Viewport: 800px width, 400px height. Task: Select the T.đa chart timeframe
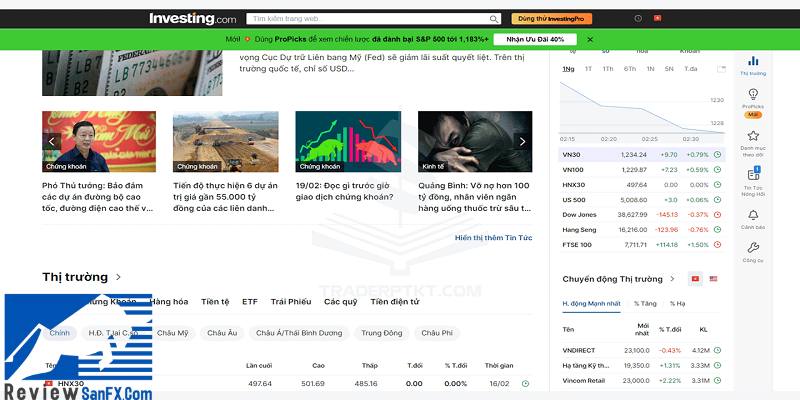691,69
